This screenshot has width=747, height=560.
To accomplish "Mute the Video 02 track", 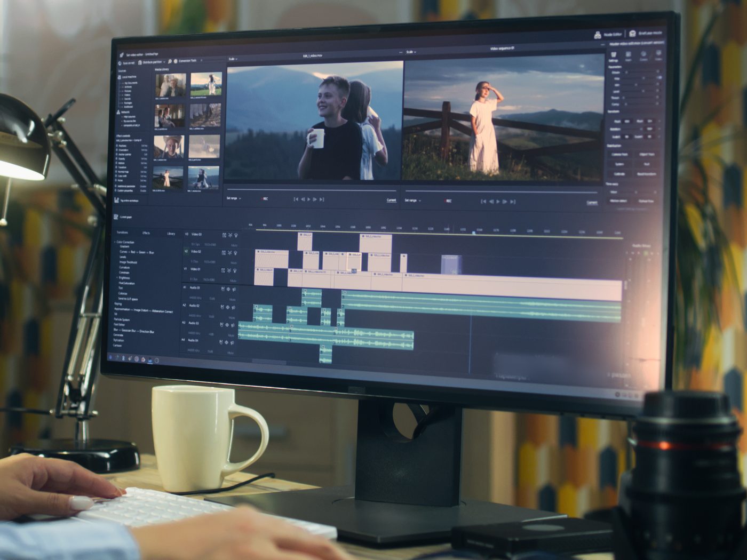I will (234, 262).
